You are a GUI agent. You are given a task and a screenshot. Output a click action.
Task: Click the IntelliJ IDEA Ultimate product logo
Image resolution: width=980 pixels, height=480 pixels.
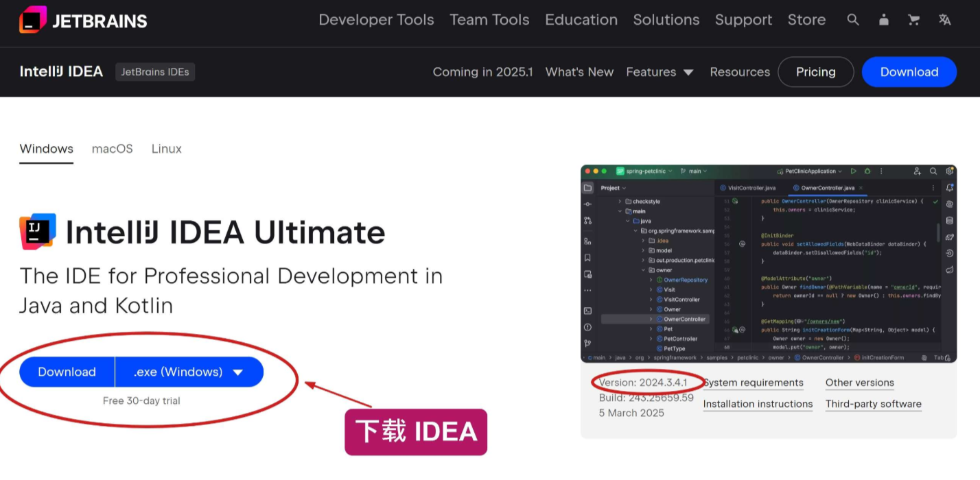(x=38, y=232)
